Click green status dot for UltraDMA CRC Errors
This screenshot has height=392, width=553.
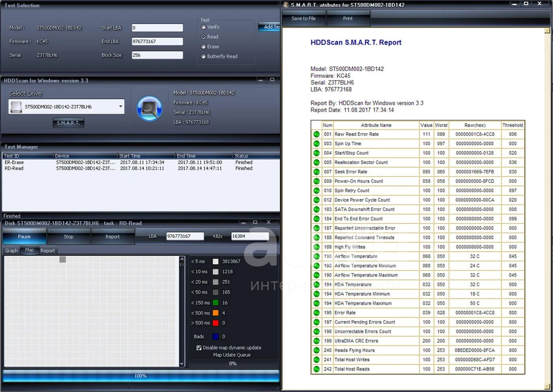coord(316,341)
